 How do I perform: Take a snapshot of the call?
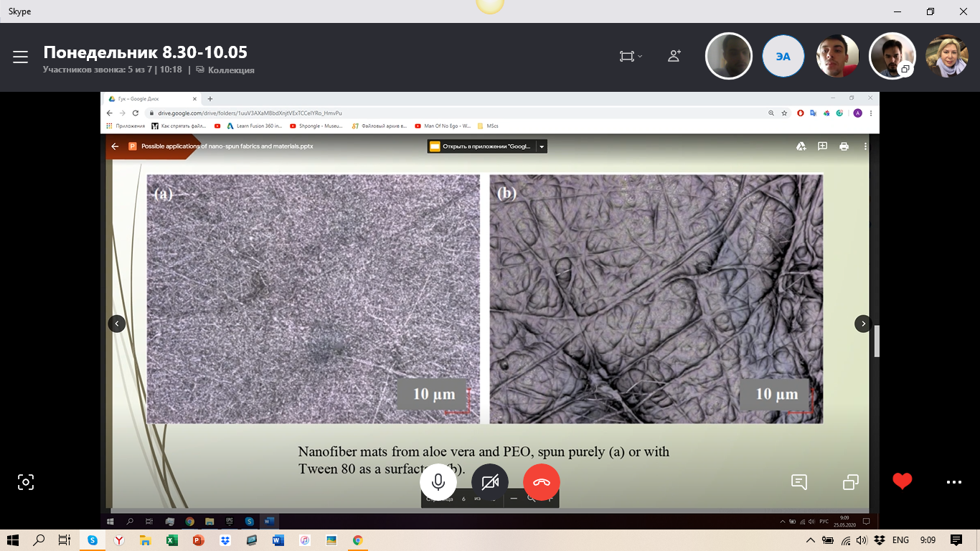click(26, 482)
